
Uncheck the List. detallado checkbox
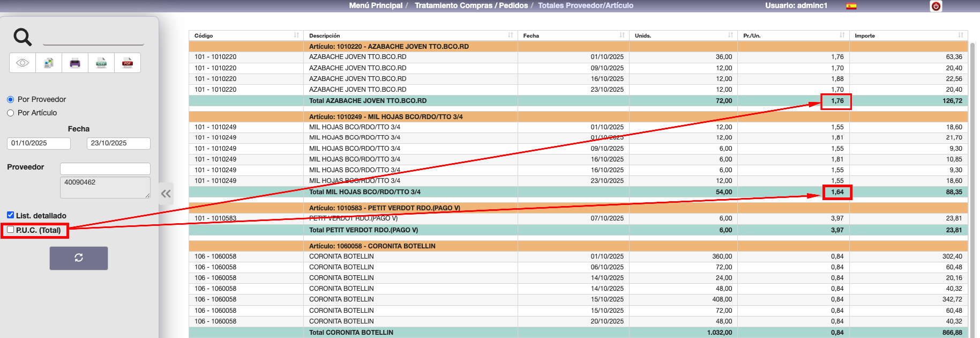10,215
